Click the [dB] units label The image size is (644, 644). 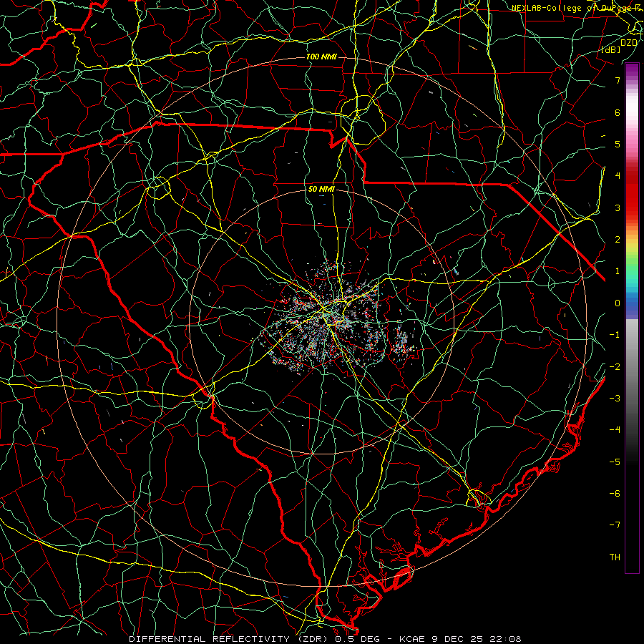611,49
